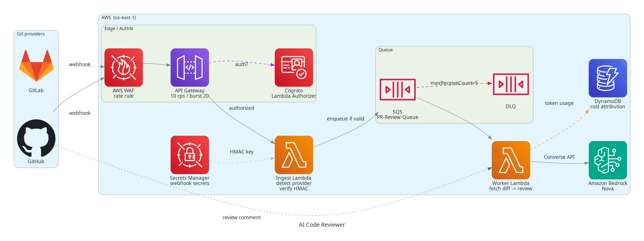The width and height of the screenshot is (644, 241).
Task: Click the "Git providers" group label
Action: point(31,34)
